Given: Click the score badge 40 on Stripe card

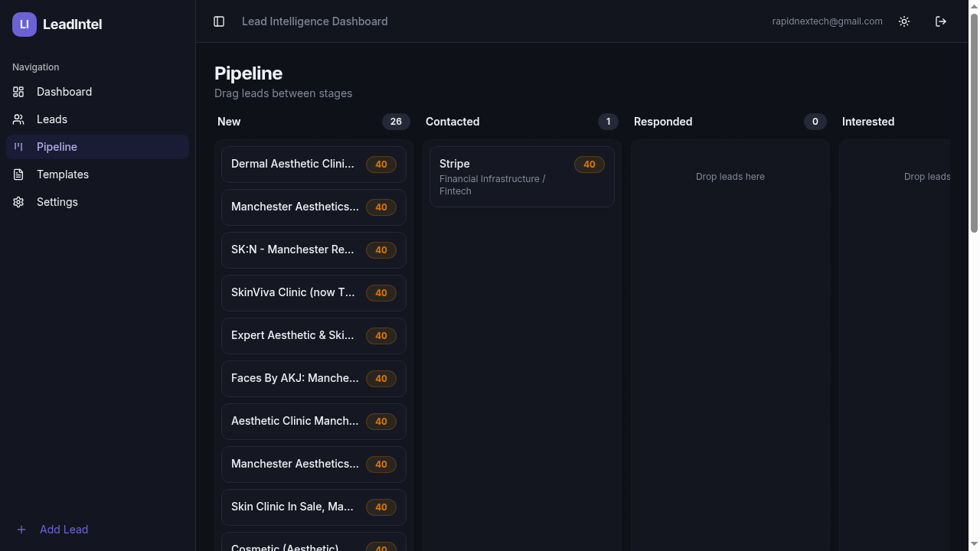Looking at the screenshot, I should [589, 164].
